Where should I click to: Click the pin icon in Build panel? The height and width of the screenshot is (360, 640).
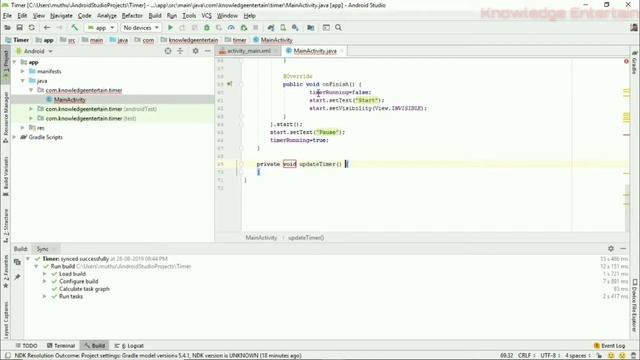point(17,277)
